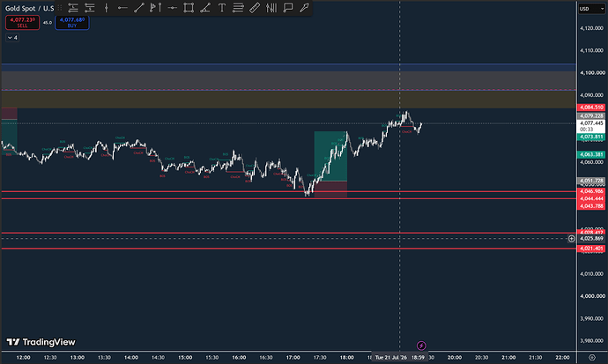Click the TradingView logo
This screenshot has height=364, width=608.
[x=41, y=342]
